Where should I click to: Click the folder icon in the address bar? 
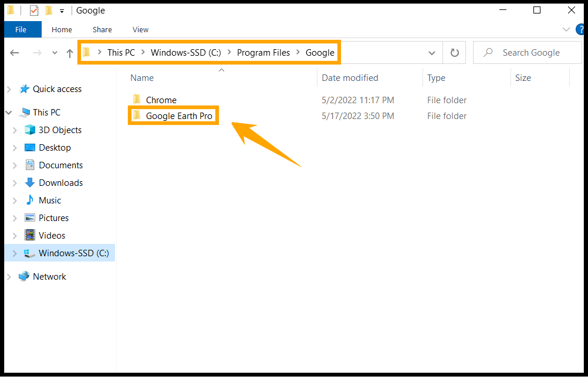[x=87, y=52]
